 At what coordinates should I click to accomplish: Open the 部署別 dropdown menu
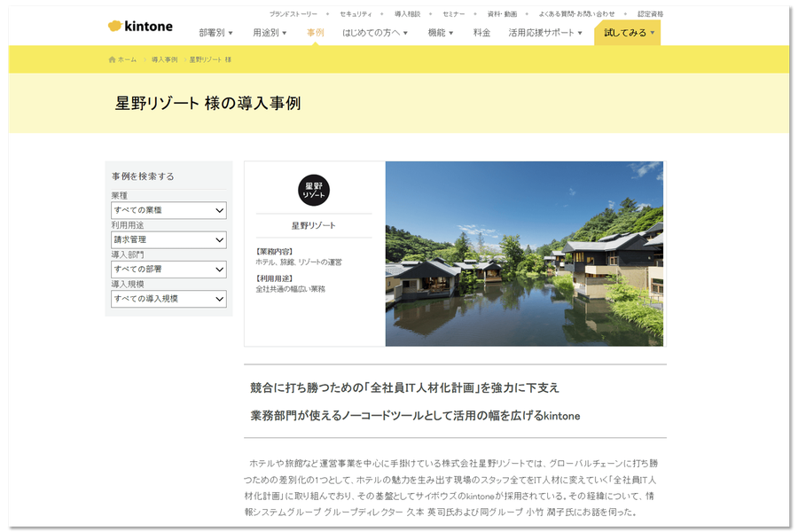215,33
